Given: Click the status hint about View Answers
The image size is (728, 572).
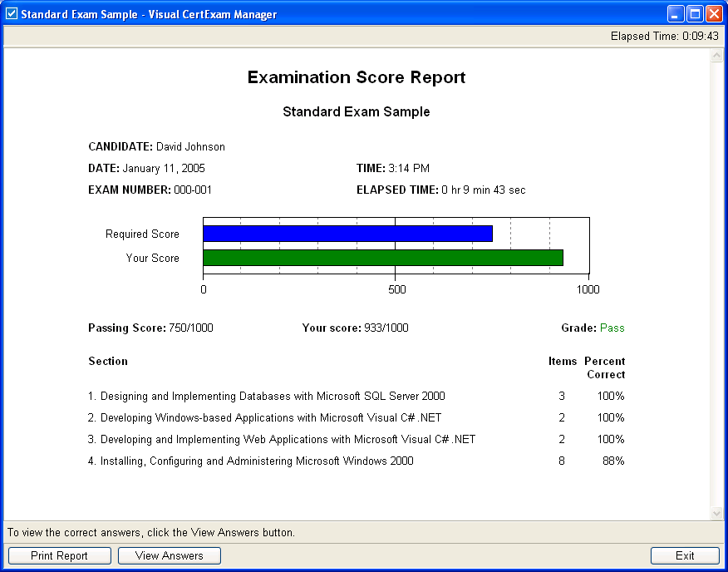Looking at the screenshot, I should click(x=151, y=532).
